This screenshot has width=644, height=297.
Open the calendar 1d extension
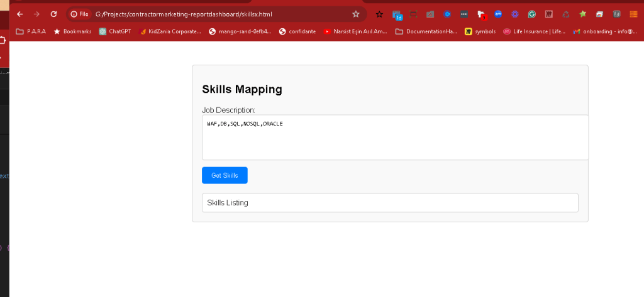click(x=397, y=15)
